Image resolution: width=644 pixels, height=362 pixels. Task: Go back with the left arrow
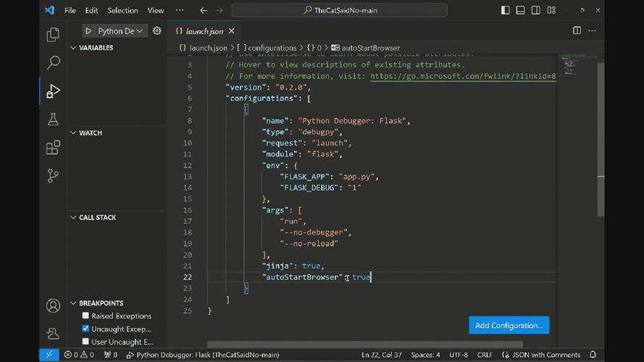(204, 10)
